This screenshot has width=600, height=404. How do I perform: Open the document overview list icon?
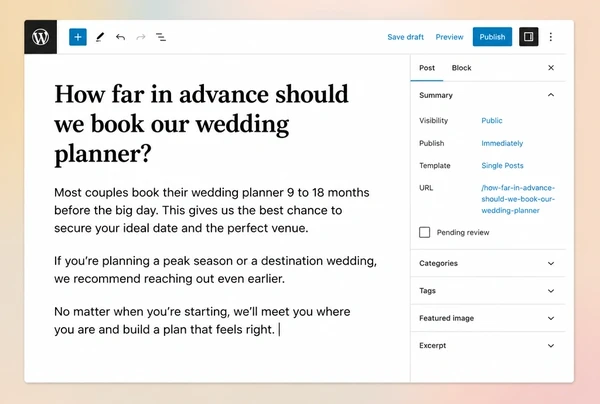click(x=161, y=37)
